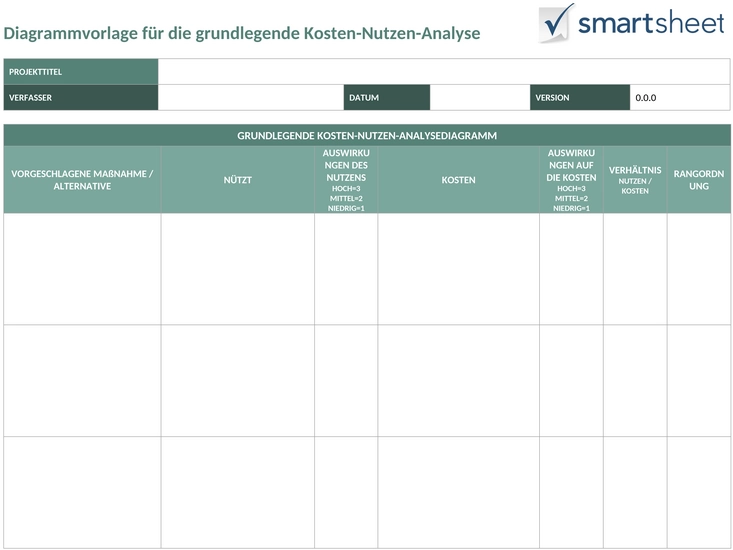733x550 pixels.
Task: Click first row cell under Kosten
Action: coord(459,269)
